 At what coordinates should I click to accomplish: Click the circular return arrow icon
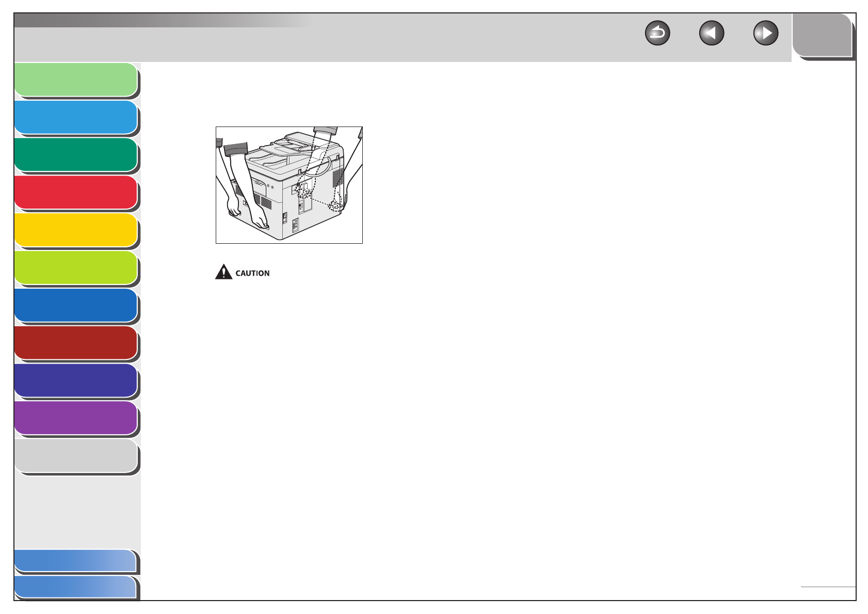tap(657, 34)
